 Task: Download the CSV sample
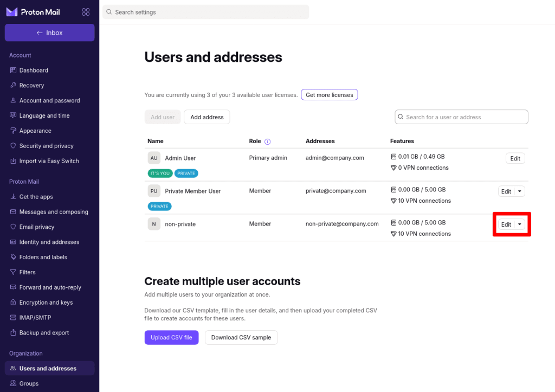[241, 337]
